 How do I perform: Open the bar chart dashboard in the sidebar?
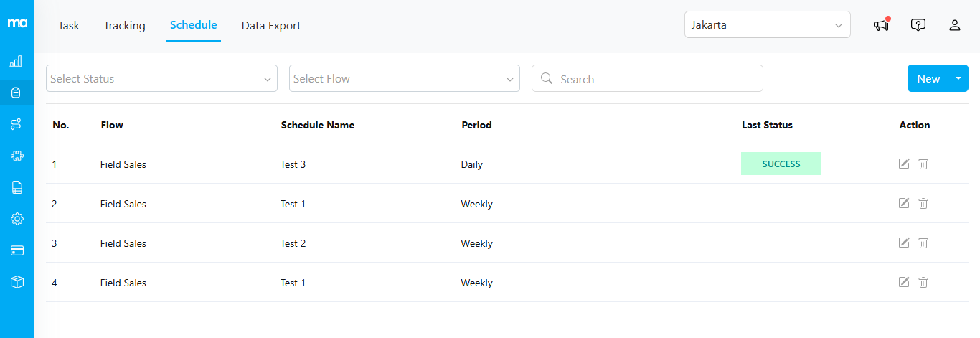coord(17,62)
